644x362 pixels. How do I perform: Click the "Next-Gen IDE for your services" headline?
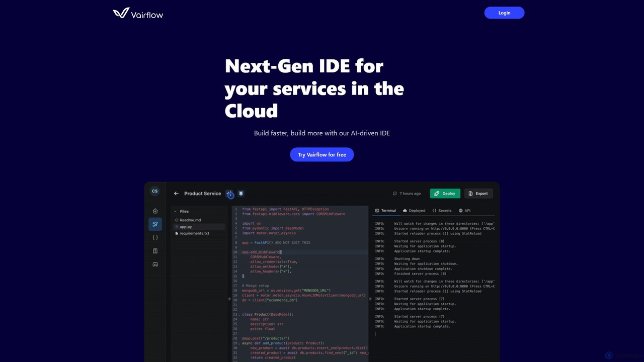coord(314,88)
